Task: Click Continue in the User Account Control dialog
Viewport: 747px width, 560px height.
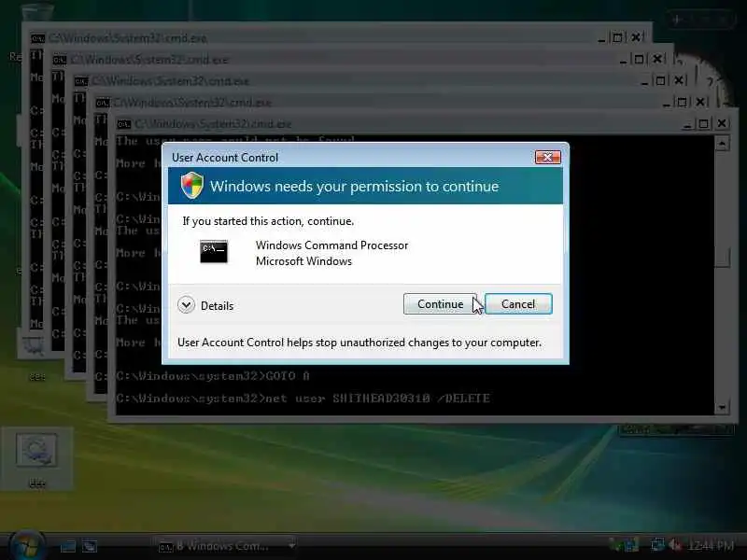Action: point(440,304)
